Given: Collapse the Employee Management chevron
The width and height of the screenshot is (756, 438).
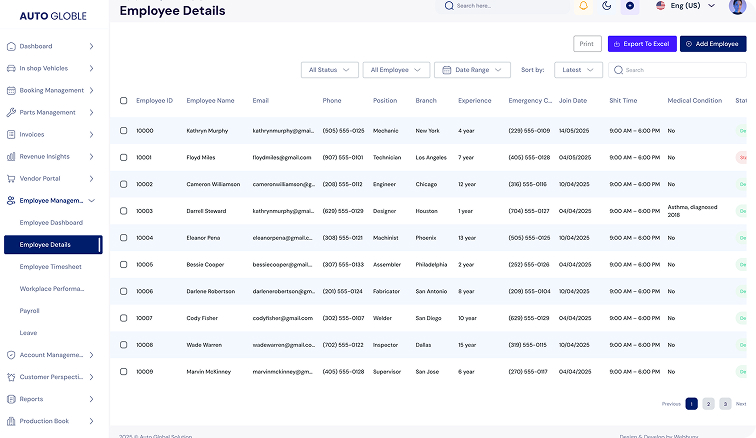Looking at the screenshot, I should pos(91,201).
